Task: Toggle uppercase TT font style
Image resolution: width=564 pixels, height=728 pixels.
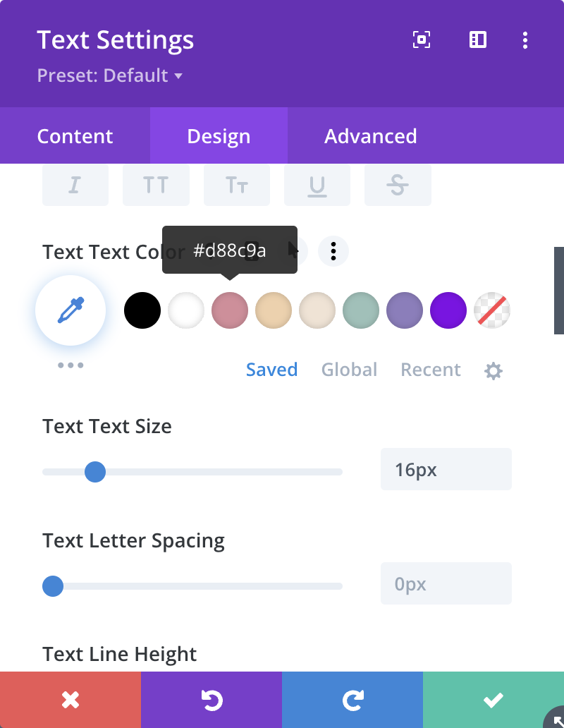Action: pyautogui.click(x=156, y=186)
